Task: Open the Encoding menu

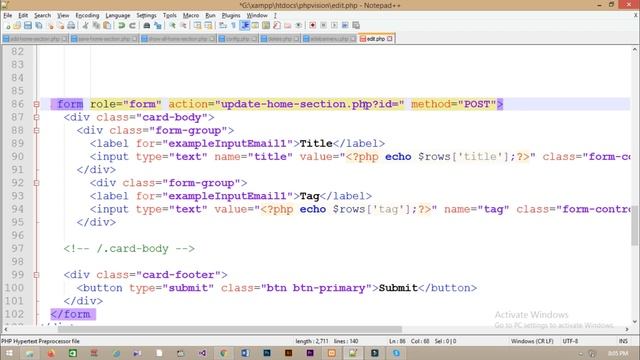Action: tap(87, 16)
